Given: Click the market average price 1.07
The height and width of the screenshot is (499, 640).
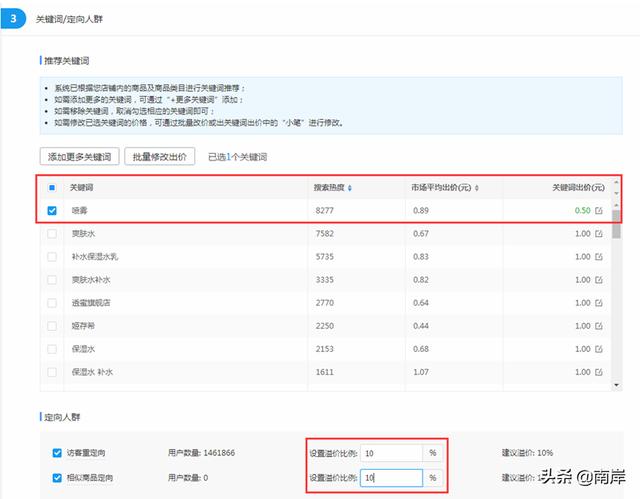Looking at the screenshot, I should tap(421, 372).
